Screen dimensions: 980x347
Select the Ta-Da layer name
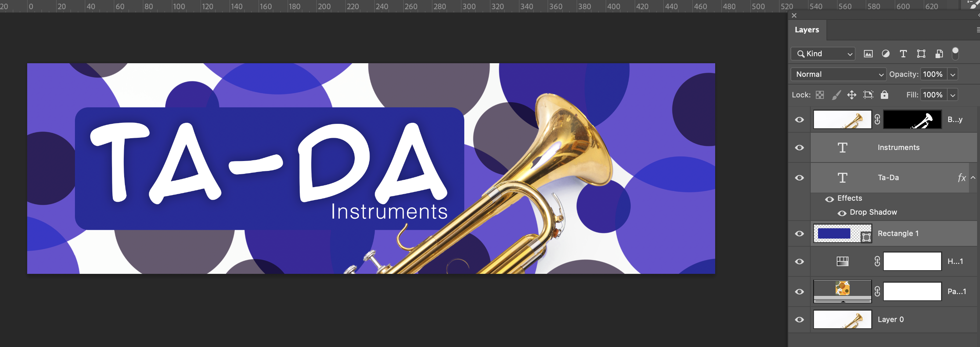click(x=888, y=178)
